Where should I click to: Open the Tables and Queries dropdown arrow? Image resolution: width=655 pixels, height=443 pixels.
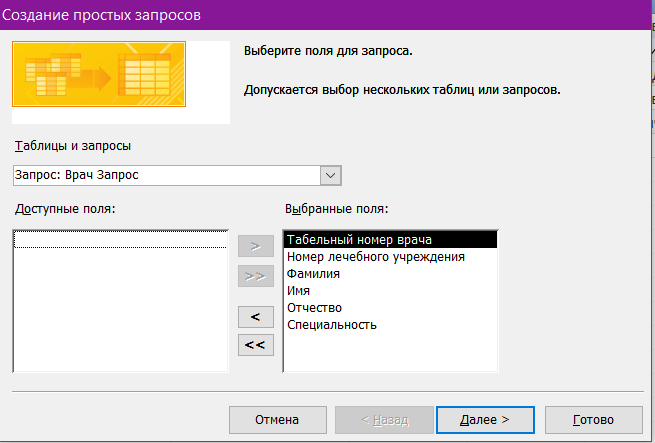(330, 175)
